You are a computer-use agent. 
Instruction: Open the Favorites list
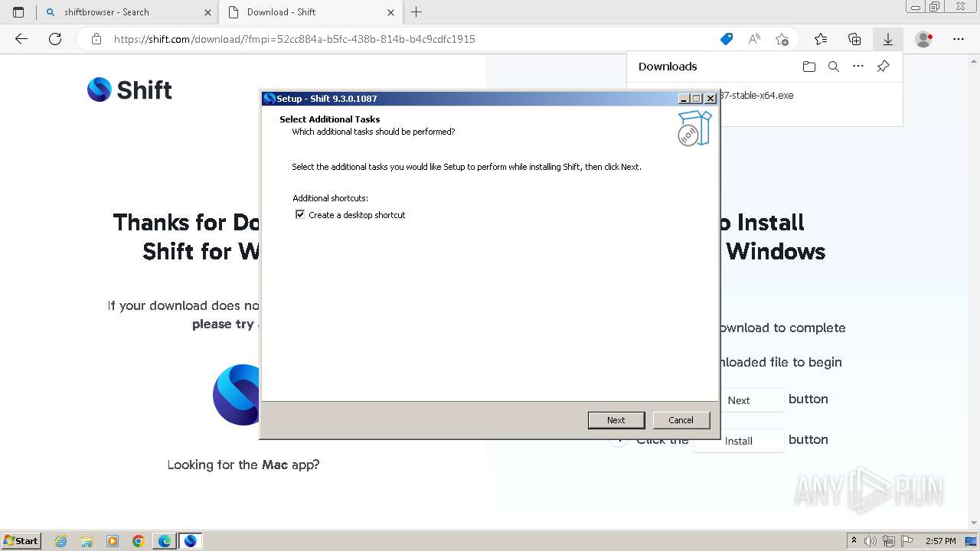821,39
